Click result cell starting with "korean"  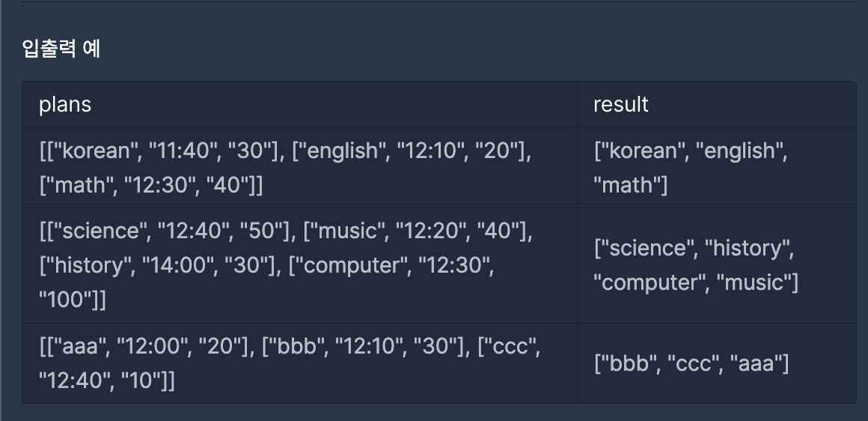pos(716,168)
